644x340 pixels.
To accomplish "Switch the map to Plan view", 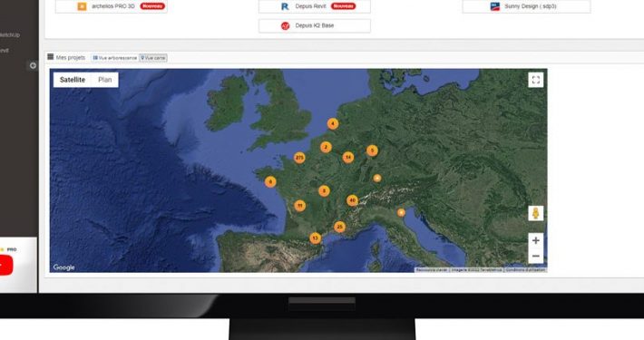I will click(x=104, y=80).
